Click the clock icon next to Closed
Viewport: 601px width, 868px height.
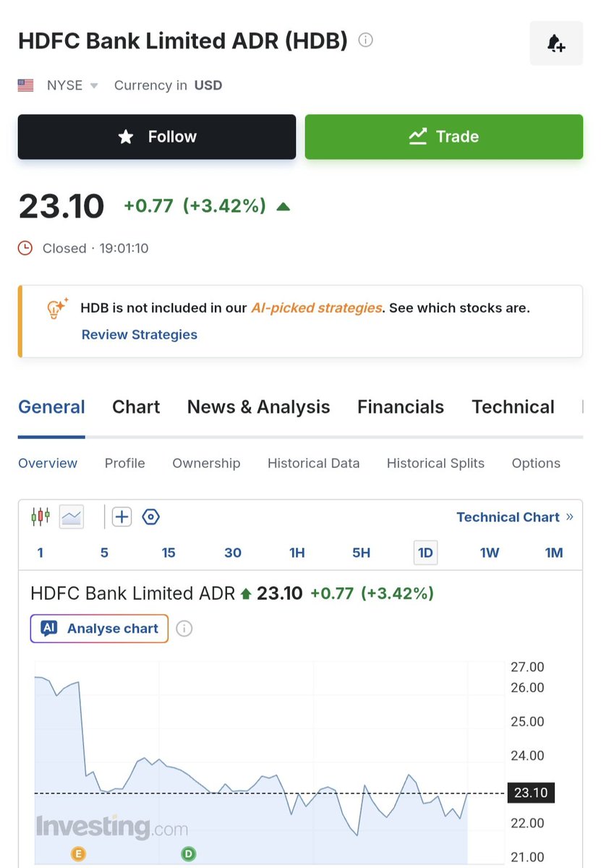coord(25,248)
